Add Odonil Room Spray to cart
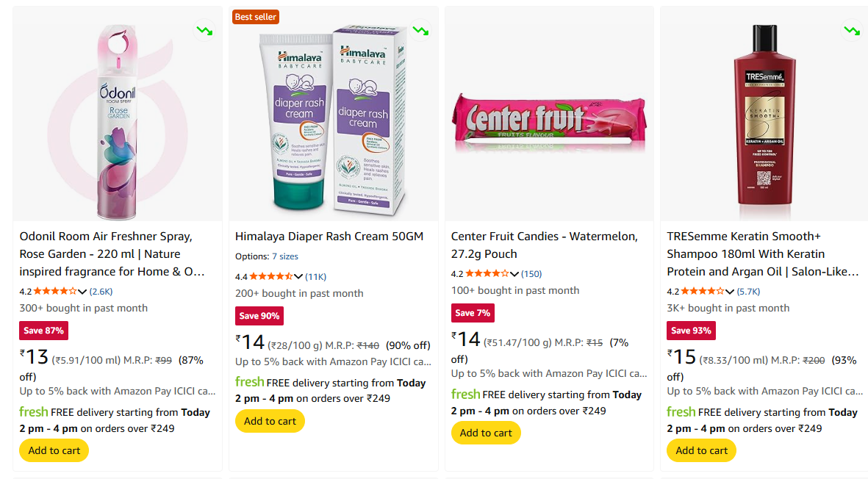868x479 pixels. coord(54,450)
